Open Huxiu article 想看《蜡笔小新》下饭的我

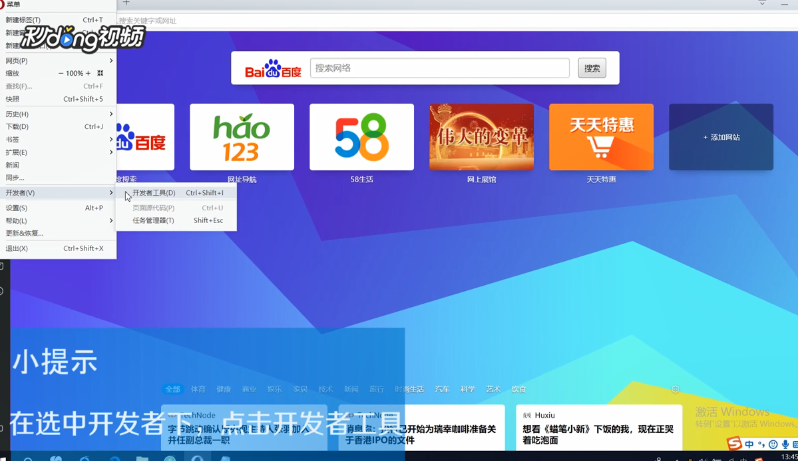(x=599, y=427)
